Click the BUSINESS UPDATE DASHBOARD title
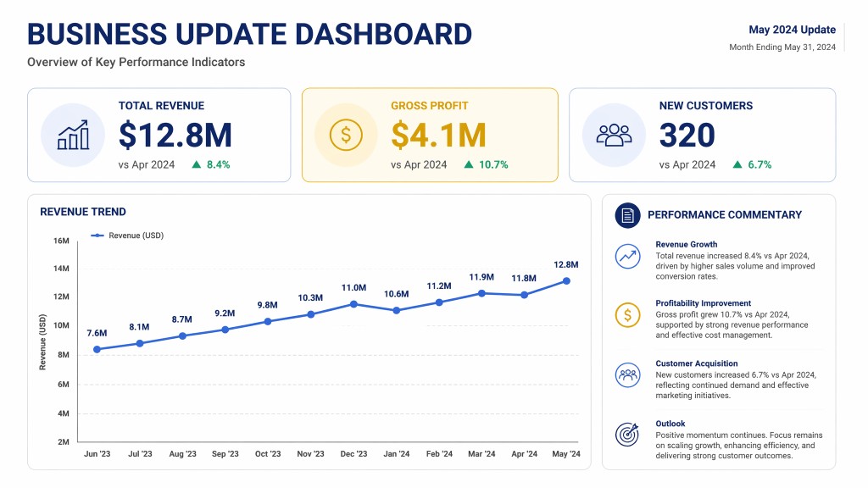 250,34
